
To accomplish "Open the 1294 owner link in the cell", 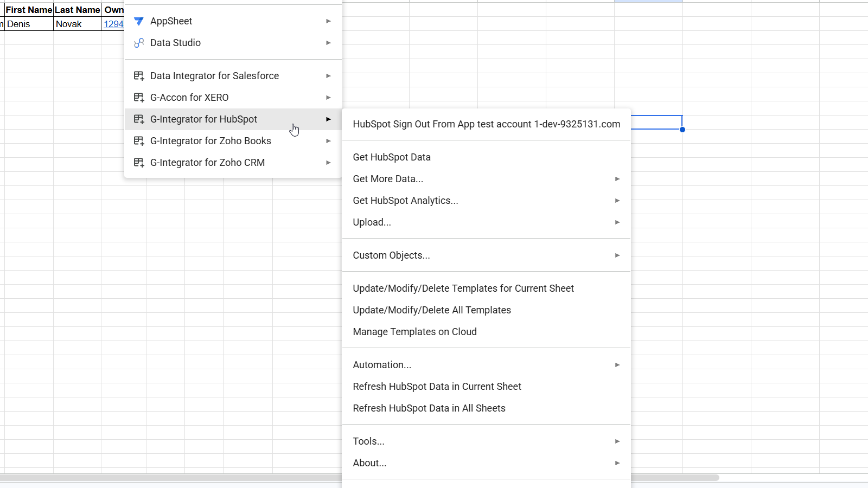I will (x=113, y=24).
